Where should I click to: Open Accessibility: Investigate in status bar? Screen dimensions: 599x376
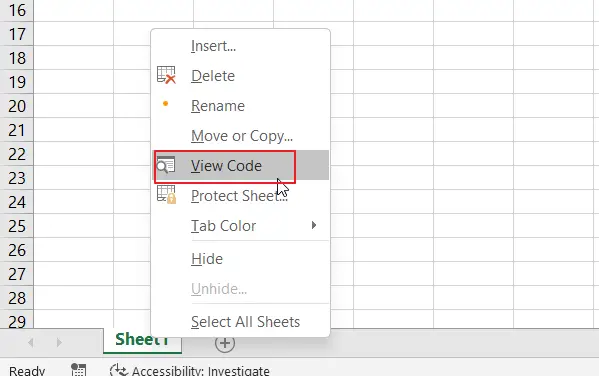point(189,370)
